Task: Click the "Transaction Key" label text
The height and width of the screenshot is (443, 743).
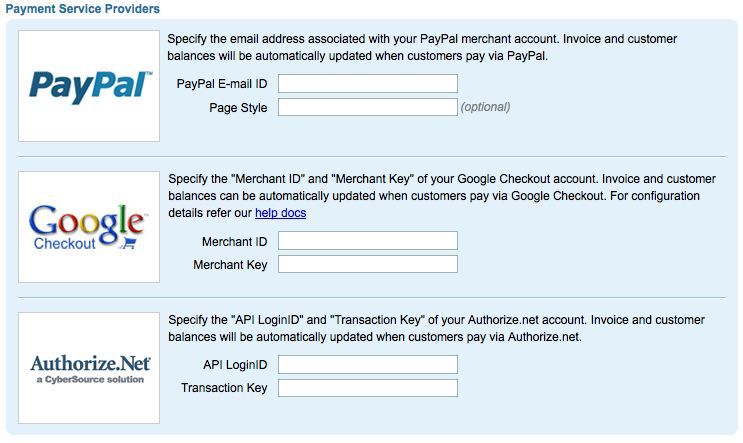Action: click(x=224, y=389)
